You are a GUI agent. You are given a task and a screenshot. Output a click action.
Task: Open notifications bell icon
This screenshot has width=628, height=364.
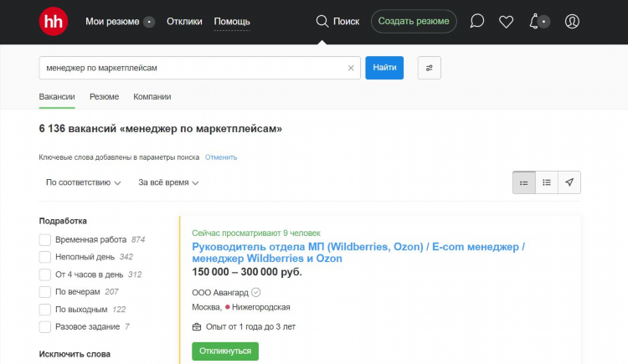pos(534,21)
